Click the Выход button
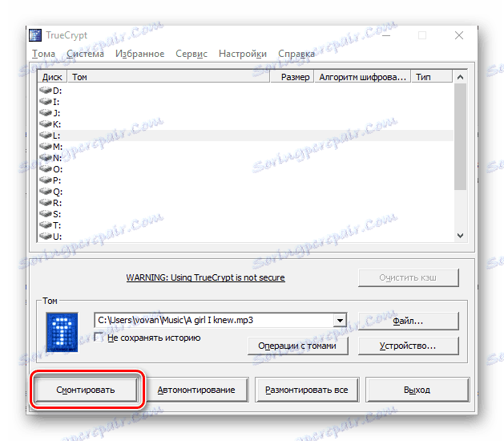Viewport: 504px width, 441px height. tap(417, 390)
